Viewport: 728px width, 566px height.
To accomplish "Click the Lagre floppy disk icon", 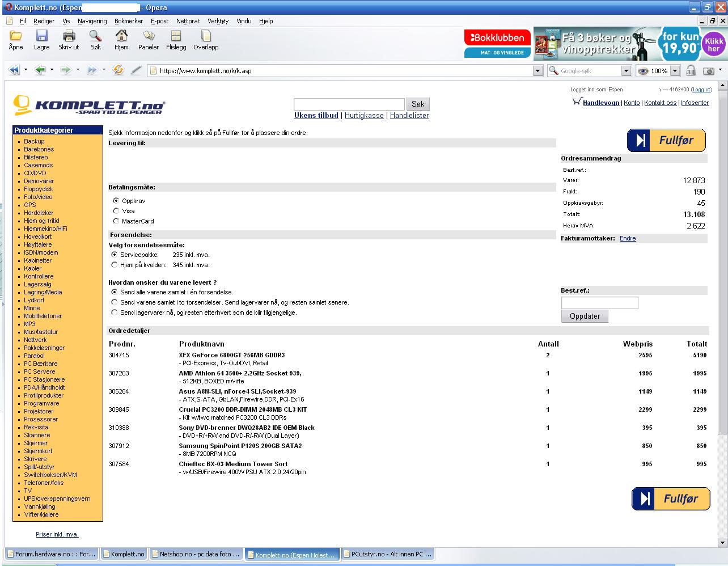I will (x=42, y=36).
